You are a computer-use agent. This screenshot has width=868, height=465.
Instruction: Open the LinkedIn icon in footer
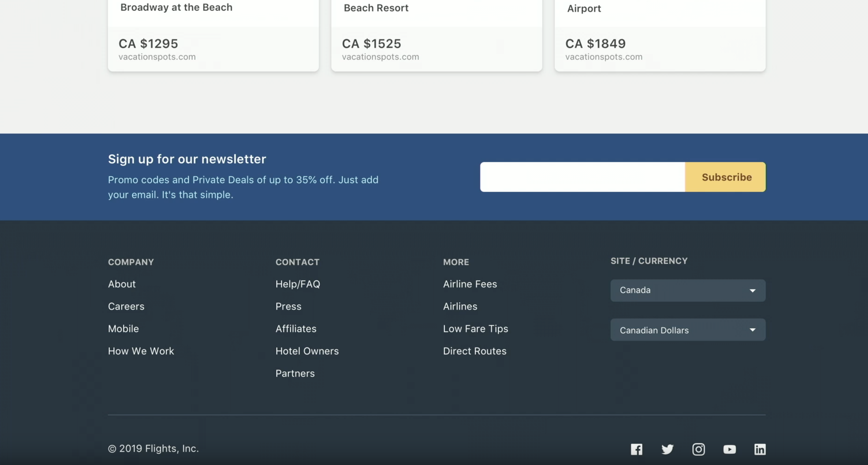coord(760,449)
